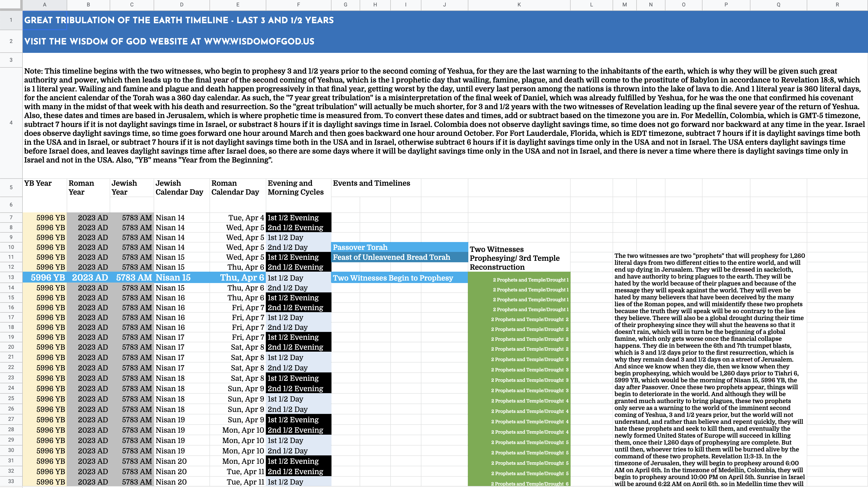Click the Events and Timelines header cell

[376, 188]
